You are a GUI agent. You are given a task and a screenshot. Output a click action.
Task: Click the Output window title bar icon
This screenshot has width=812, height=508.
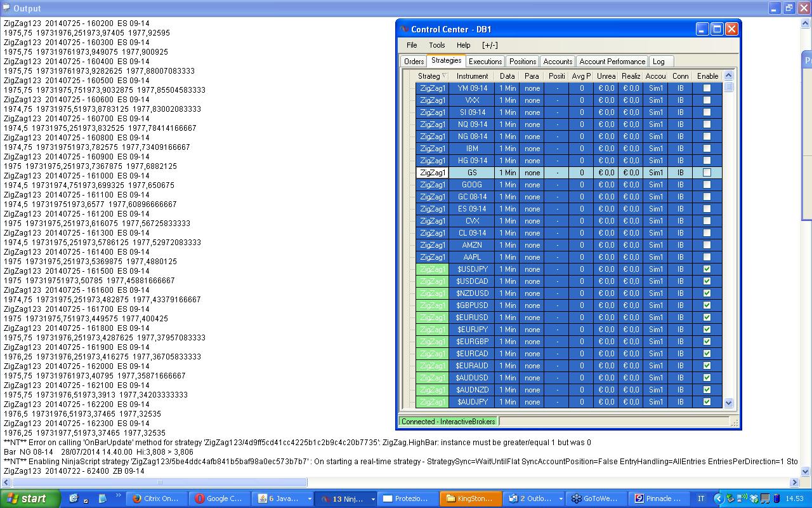point(6,8)
